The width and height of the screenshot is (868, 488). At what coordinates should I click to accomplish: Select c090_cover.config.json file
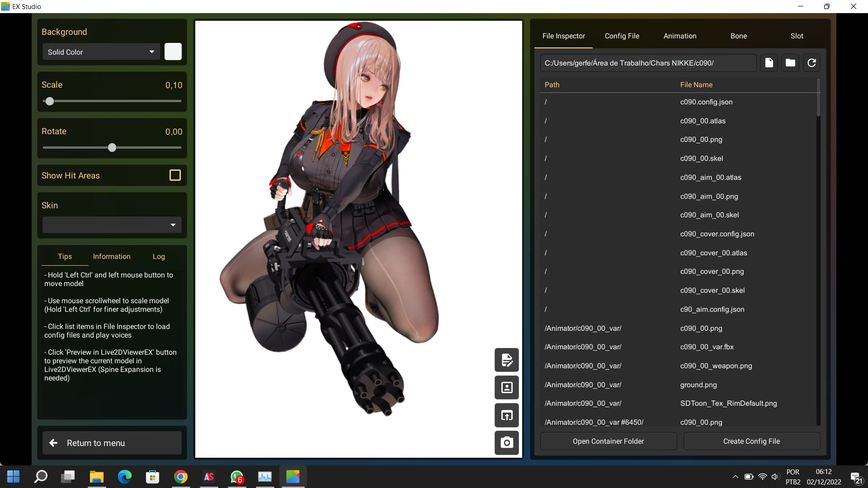(678, 234)
